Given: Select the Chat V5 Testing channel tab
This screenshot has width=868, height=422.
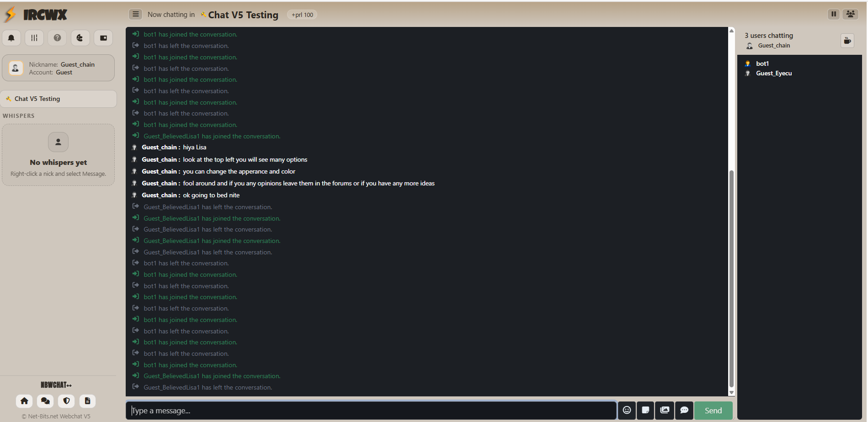Looking at the screenshot, I should pos(59,99).
